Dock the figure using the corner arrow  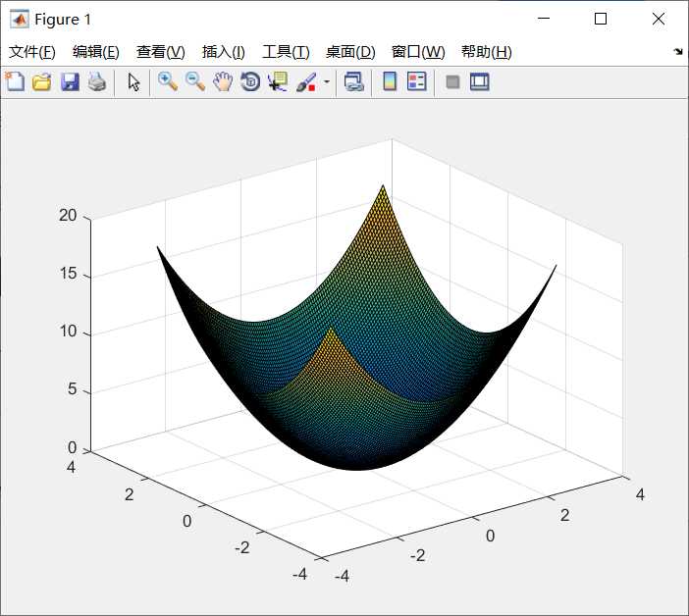[x=678, y=52]
